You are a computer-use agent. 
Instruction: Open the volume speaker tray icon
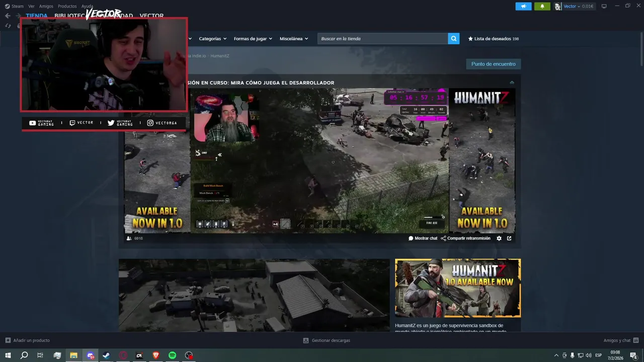[x=589, y=355]
